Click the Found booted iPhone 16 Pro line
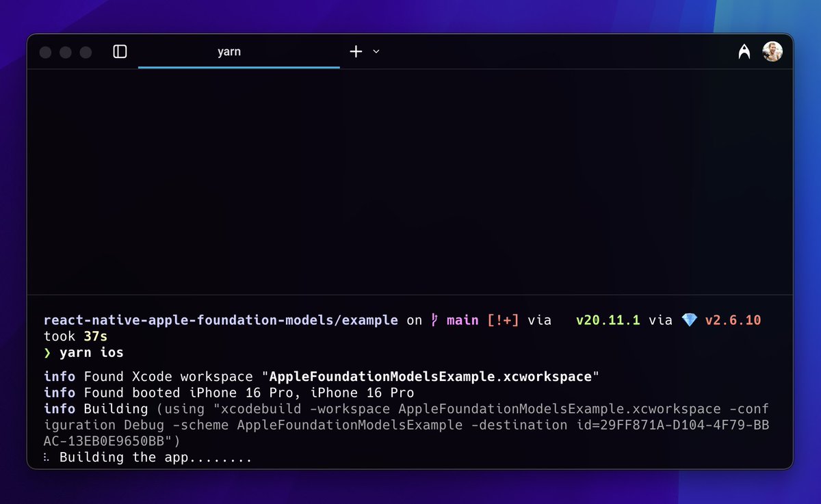Viewport: 821px width, 504px height. 229,393
